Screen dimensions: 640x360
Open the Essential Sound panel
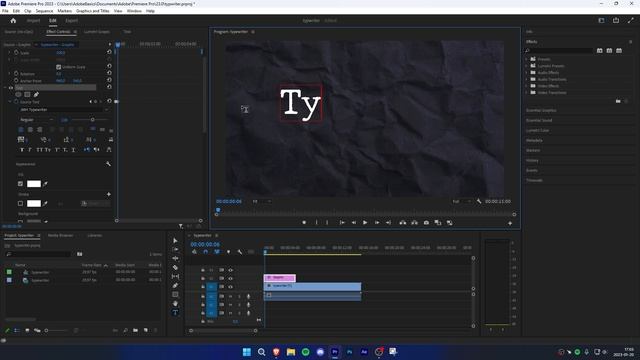539,120
